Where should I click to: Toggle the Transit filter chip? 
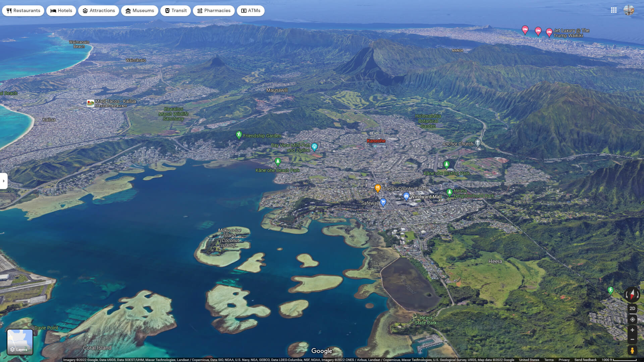pyautogui.click(x=175, y=10)
